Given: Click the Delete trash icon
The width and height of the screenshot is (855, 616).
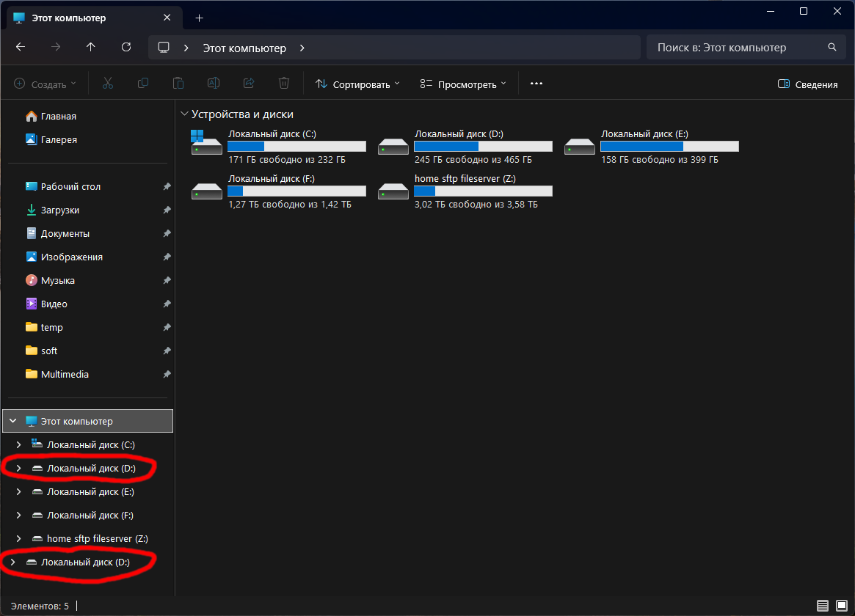Looking at the screenshot, I should (283, 84).
